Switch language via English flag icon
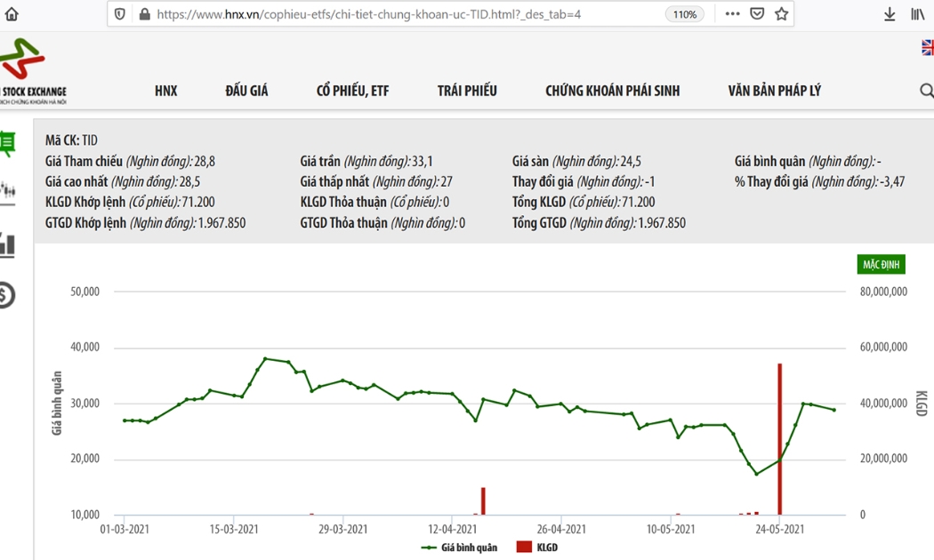The width and height of the screenshot is (934, 560). 928,47
